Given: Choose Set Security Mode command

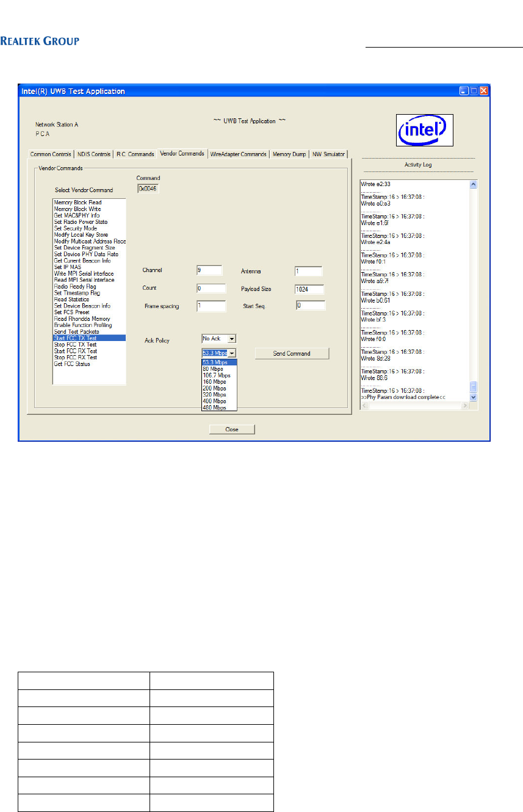Looking at the screenshot, I should 89,228.
